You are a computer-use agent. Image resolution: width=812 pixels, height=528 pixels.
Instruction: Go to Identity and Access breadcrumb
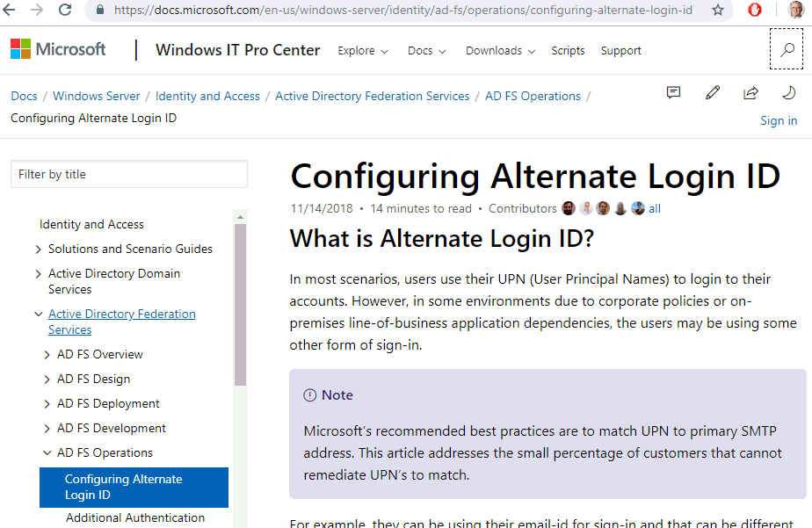point(207,97)
